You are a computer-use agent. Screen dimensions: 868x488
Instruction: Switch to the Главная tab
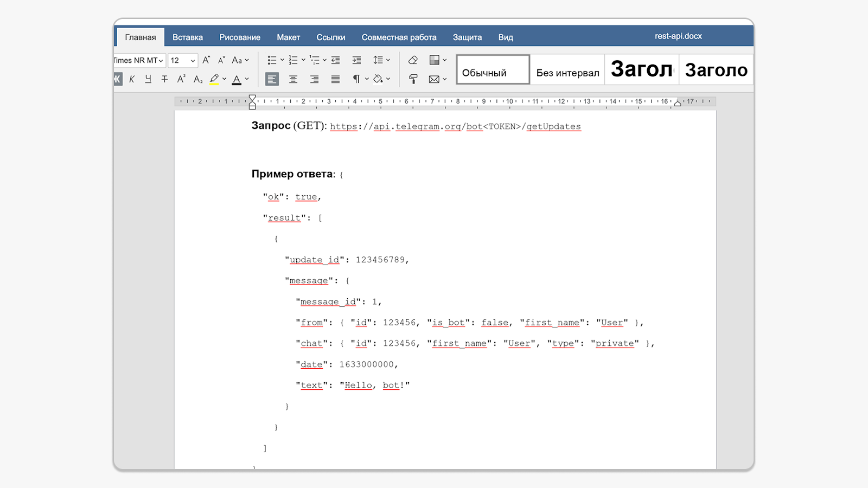point(141,37)
